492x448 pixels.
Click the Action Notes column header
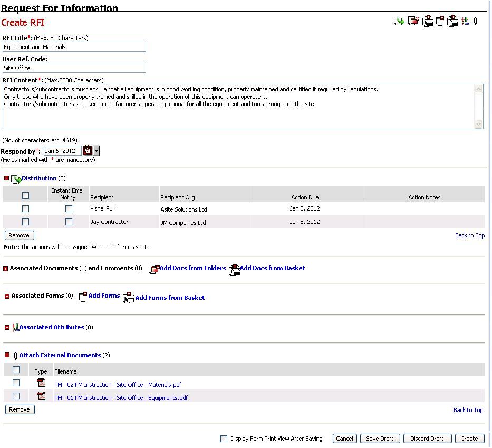point(424,197)
